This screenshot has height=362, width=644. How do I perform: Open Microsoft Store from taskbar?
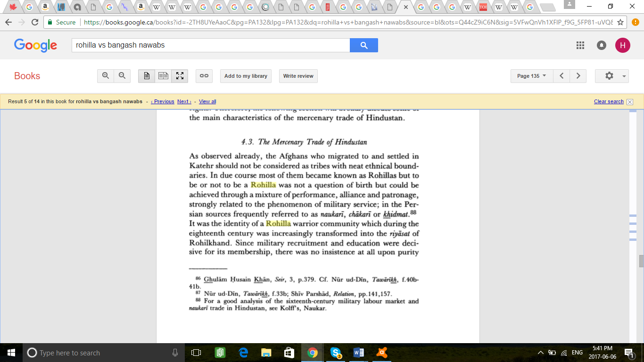coord(289,353)
